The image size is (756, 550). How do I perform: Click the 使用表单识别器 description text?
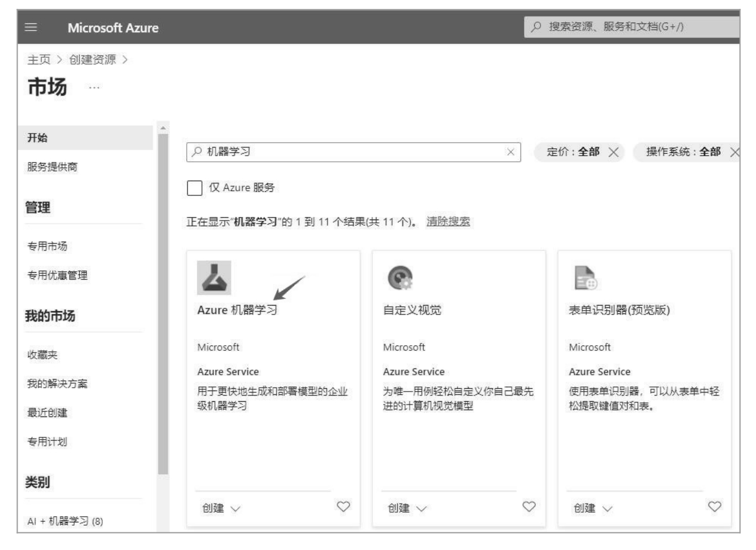644,398
